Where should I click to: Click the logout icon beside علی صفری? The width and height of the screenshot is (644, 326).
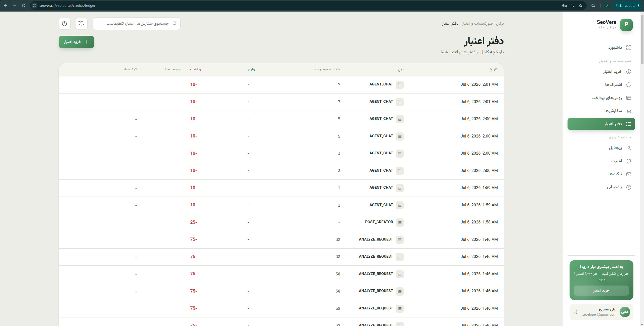(575, 312)
